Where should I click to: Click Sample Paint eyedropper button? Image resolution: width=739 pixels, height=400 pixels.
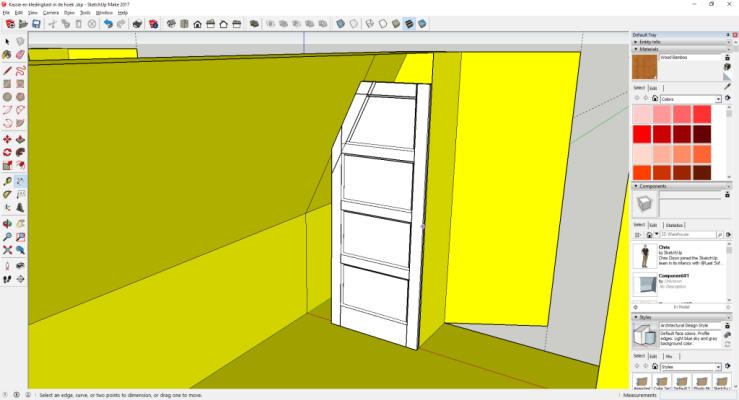(x=728, y=87)
